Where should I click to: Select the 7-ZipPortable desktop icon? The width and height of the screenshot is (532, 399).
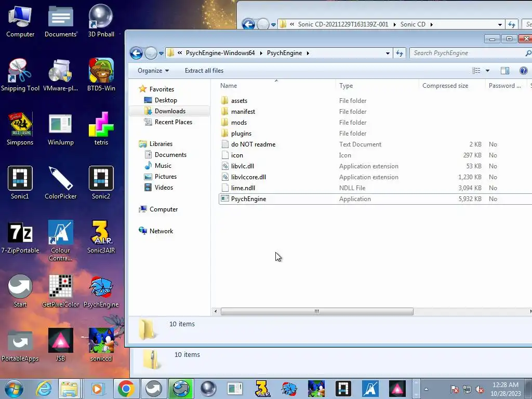pos(20,237)
